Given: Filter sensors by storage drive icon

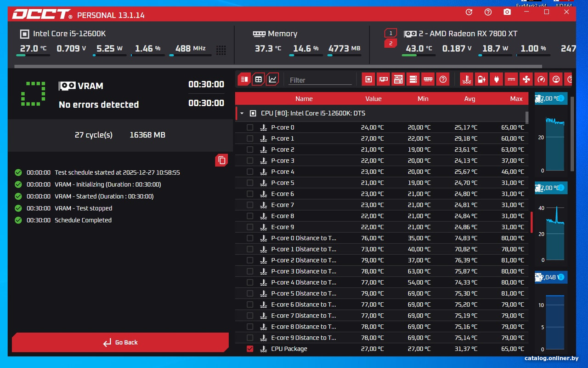Looking at the screenshot, I should [413, 79].
